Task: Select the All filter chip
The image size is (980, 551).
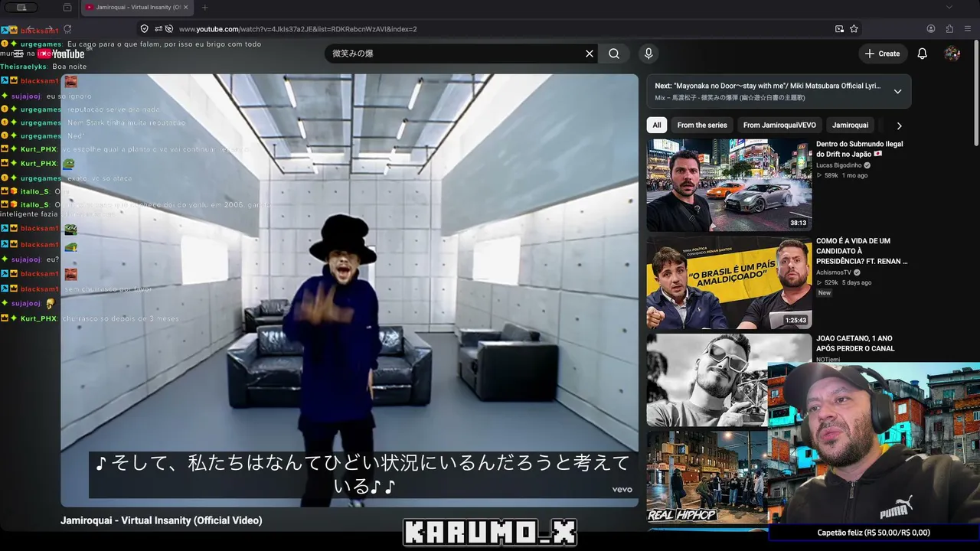Action: pos(657,126)
